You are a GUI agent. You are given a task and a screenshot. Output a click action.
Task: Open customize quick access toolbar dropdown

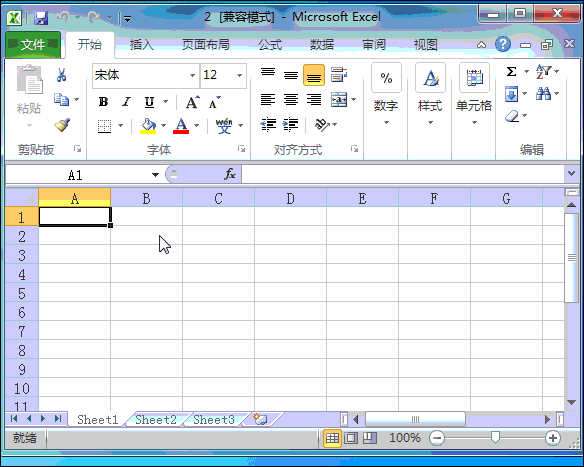point(127,18)
